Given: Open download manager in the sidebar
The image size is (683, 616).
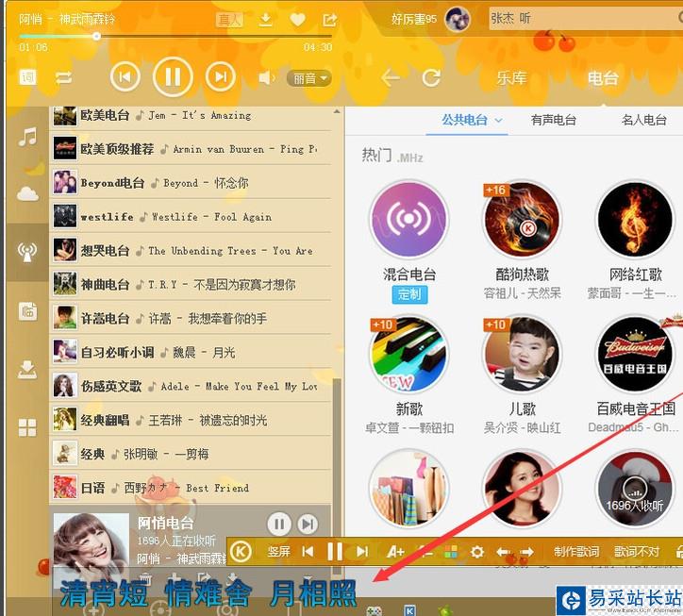Looking at the screenshot, I should pyautogui.click(x=27, y=369).
